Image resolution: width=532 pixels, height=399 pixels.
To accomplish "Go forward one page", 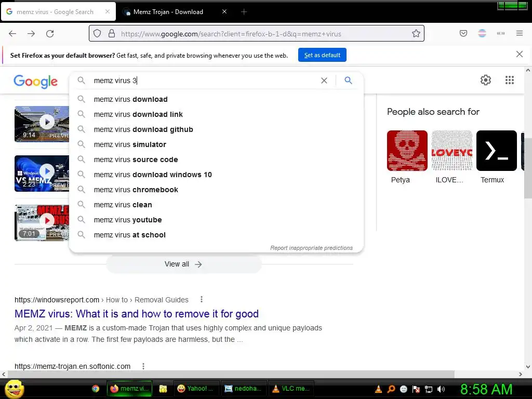I will (31, 34).
